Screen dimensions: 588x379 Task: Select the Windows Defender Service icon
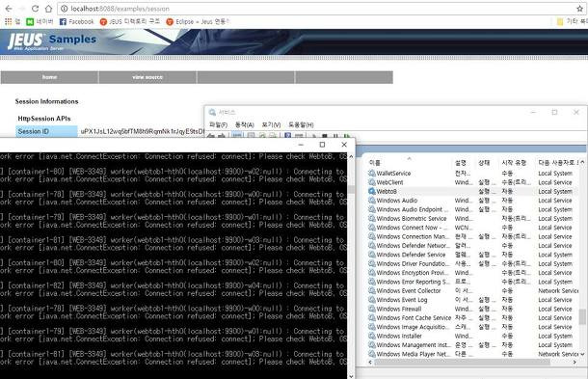pos(372,255)
